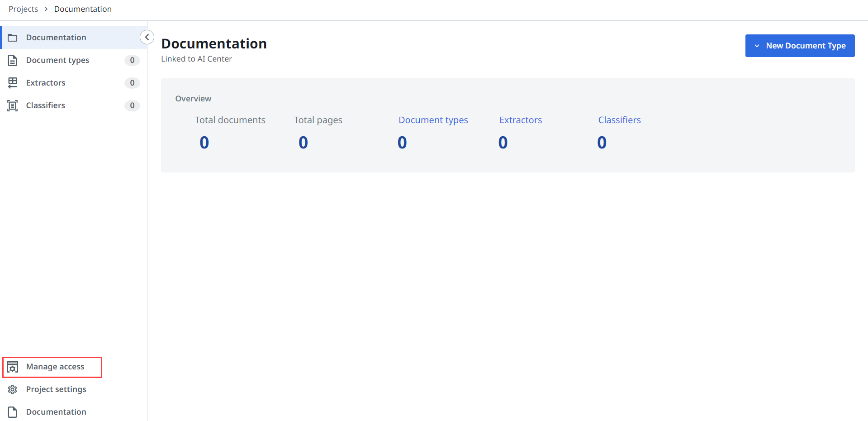Click the Project settings gear icon

coord(13,389)
